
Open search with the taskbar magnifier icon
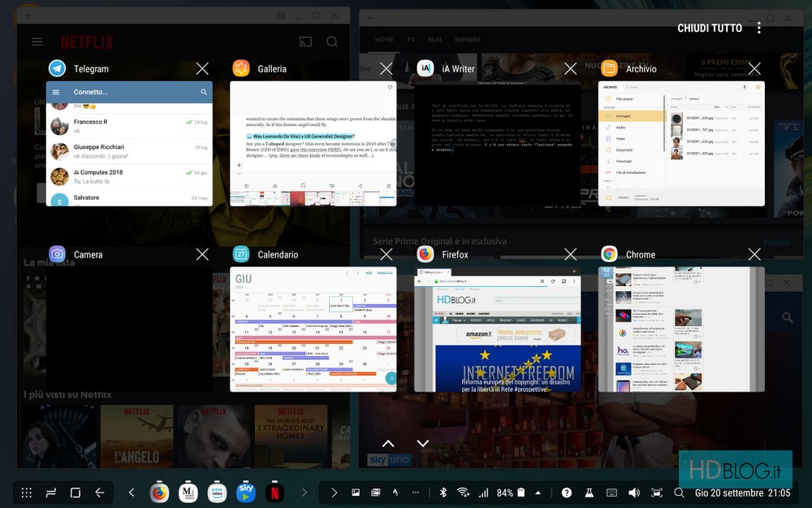point(679,493)
